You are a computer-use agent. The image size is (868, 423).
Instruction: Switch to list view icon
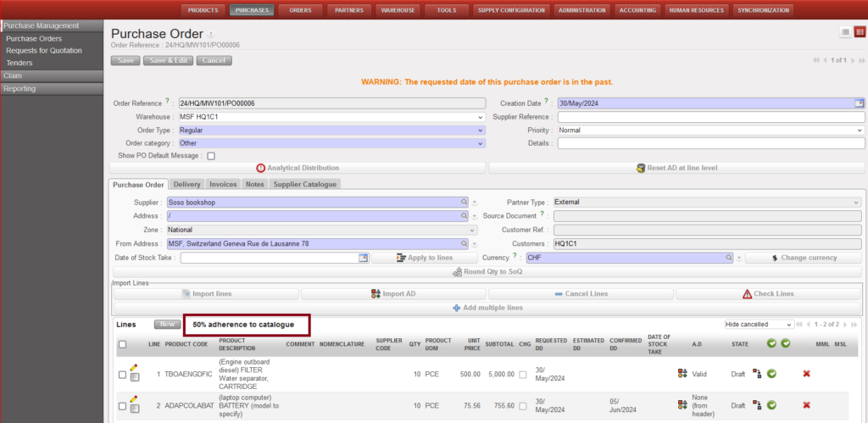pyautogui.click(x=845, y=32)
